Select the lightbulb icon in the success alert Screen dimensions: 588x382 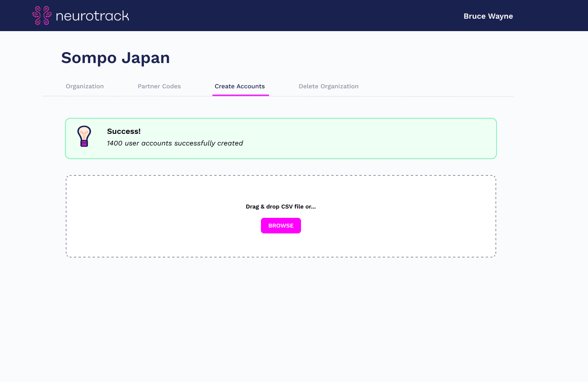(x=84, y=136)
